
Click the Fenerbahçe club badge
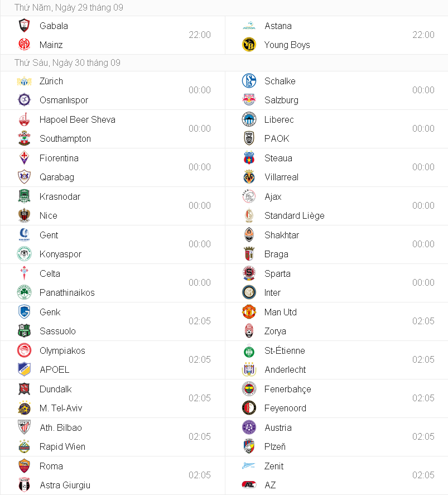pos(249,389)
